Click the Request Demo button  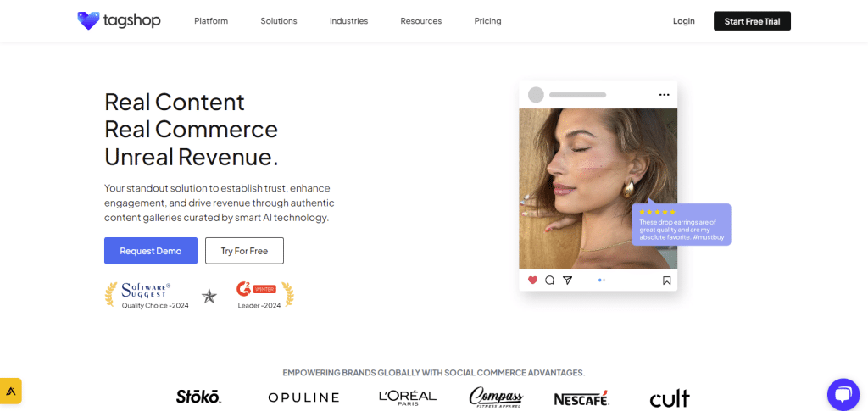(151, 251)
